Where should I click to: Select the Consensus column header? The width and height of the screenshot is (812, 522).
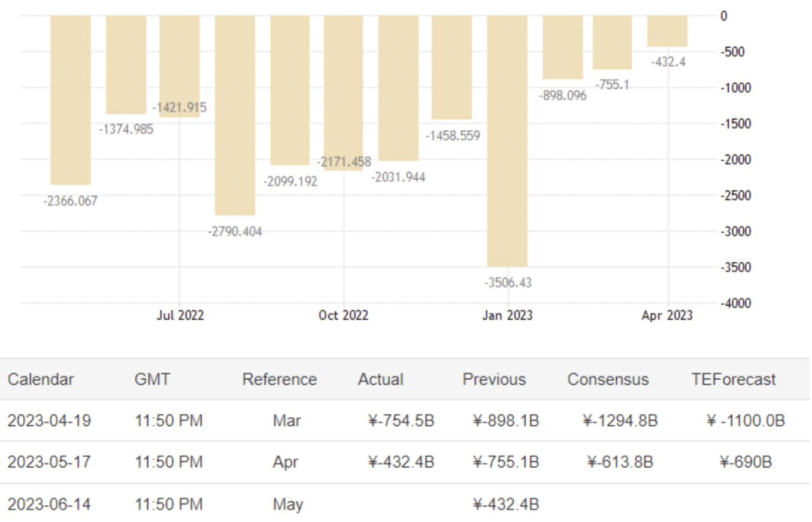pyautogui.click(x=608, y=380)
